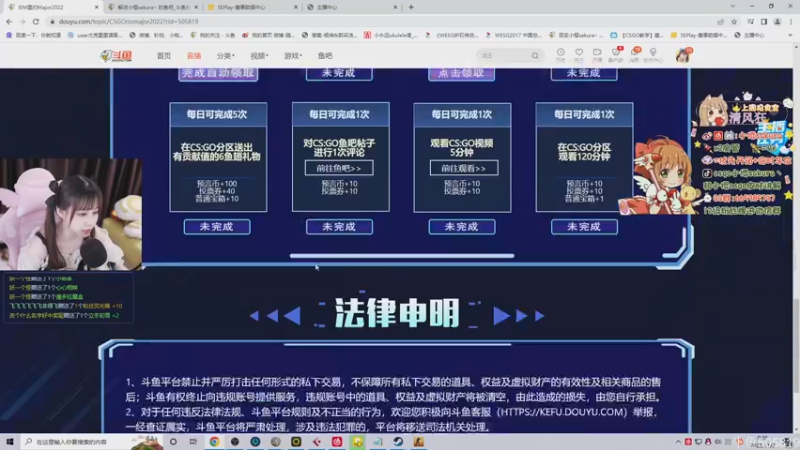The image size is (800, 450).
Task: Click the 法律申明 heading
Action: [x=397, y=313]
